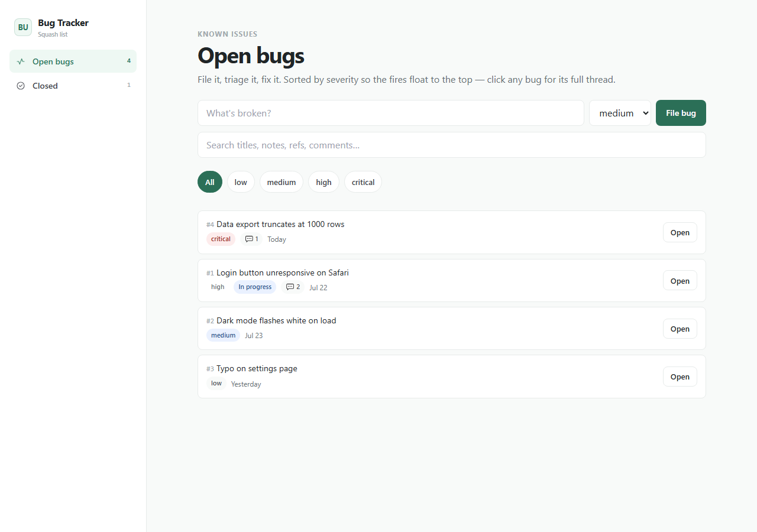The image size is (757, 532).
Task: Filter by medium severity chip
Action: click(x=282, y=182)
